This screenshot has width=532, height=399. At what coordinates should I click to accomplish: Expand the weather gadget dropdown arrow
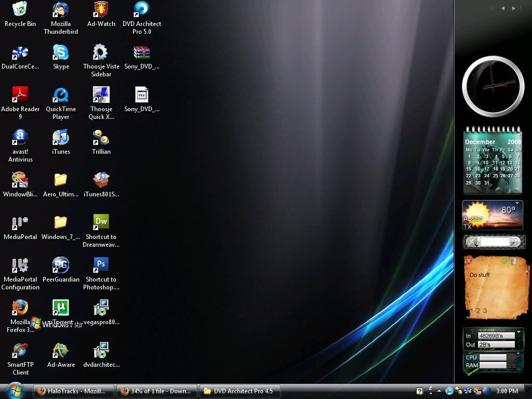coord(517,203)
